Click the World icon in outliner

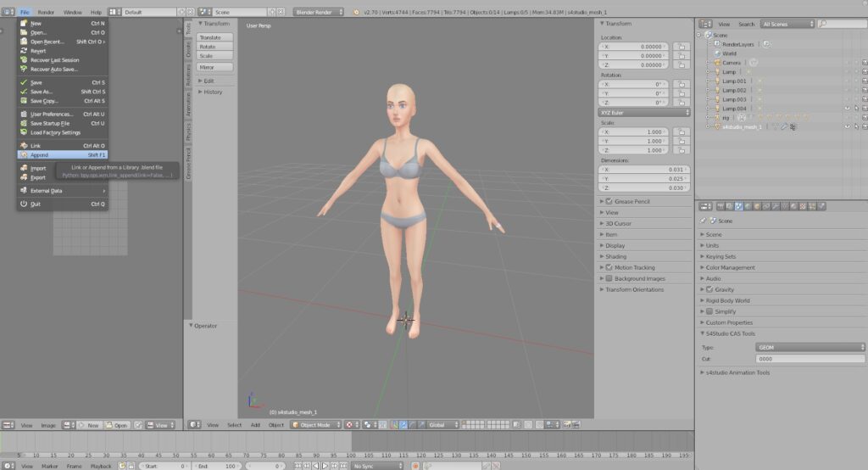[x=716, y=53]
